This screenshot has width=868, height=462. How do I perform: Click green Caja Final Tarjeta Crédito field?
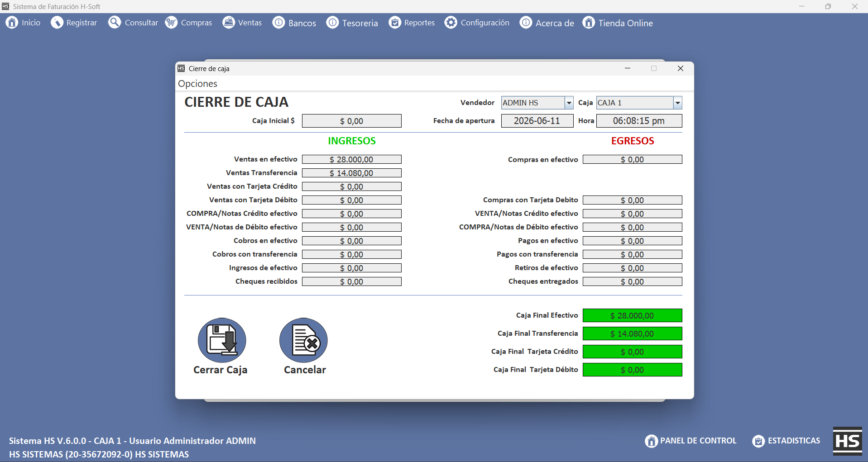pos(633,352)
